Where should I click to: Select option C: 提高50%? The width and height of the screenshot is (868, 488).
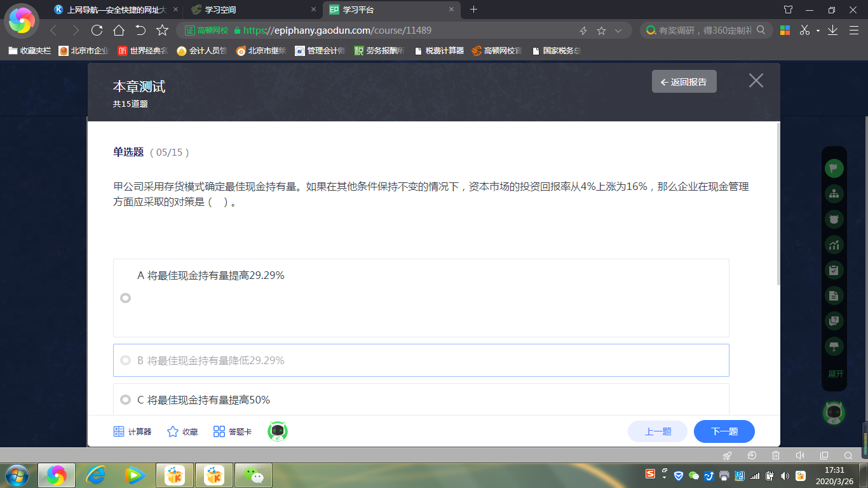coord(125,400)
